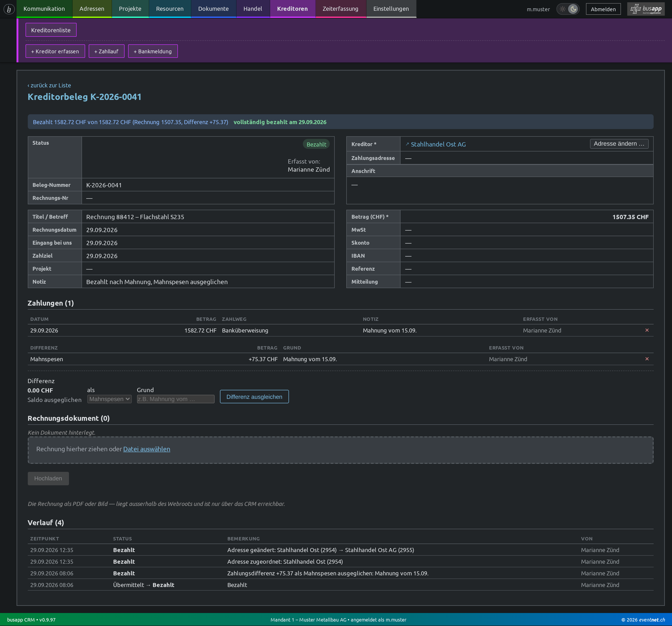The height and width of the screenshot is (626, 672).
Task: Click the invoice drop zone area
Action: click(340, 450)
